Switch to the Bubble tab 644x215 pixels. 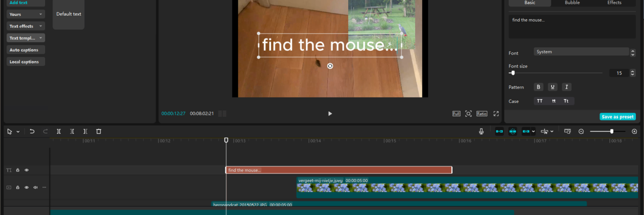click(x=572, y=3)
